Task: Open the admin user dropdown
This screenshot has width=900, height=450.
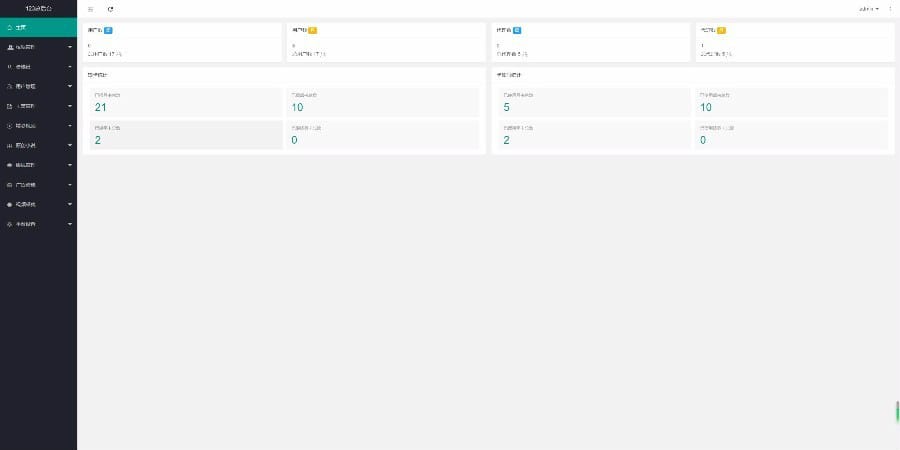Action: point(868,9)
